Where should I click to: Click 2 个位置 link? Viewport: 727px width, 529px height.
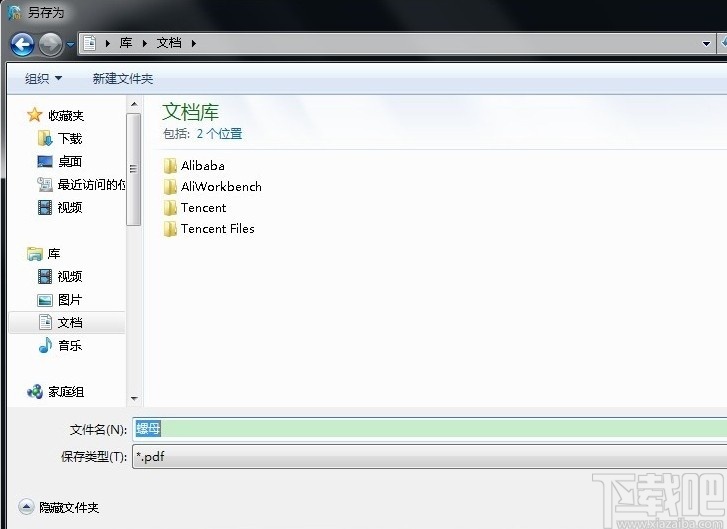pyautogui.click(x=219, y=134)
